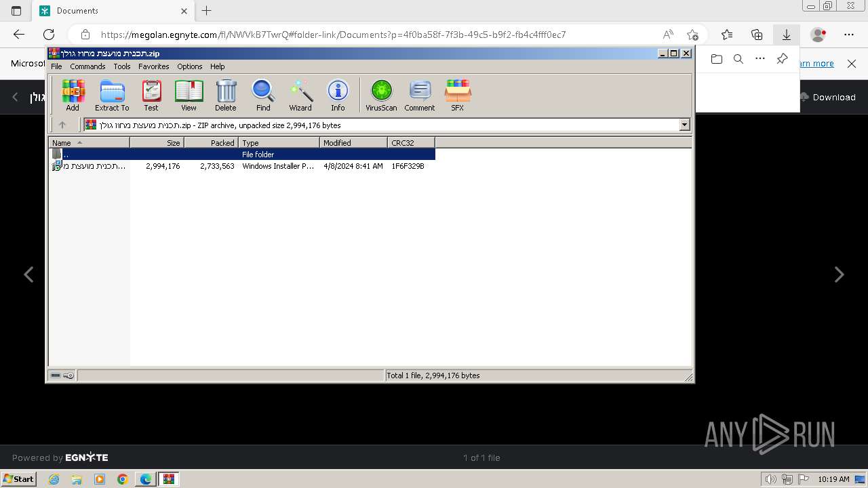Open Edge Favorites list icon
The image size is (868, 488).
(727, 35)
